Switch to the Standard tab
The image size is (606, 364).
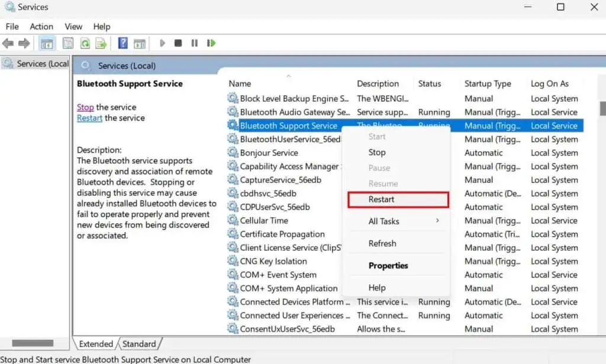140,343
